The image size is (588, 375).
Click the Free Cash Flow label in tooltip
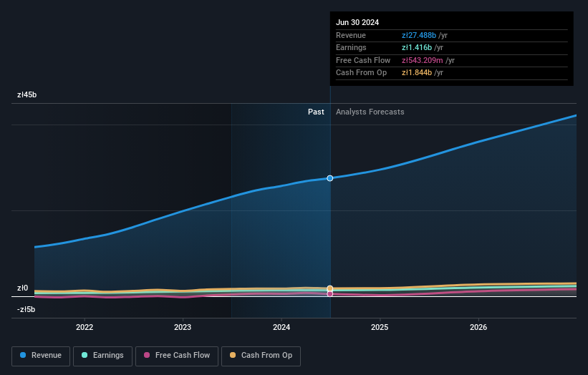point(363,60)
